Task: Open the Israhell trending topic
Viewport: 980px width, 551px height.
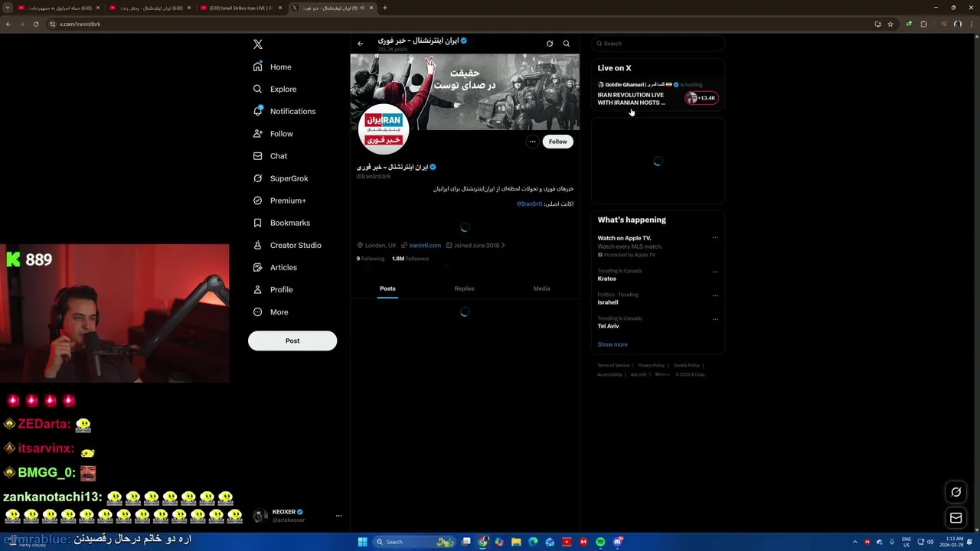Action: [x=608, y=302]
